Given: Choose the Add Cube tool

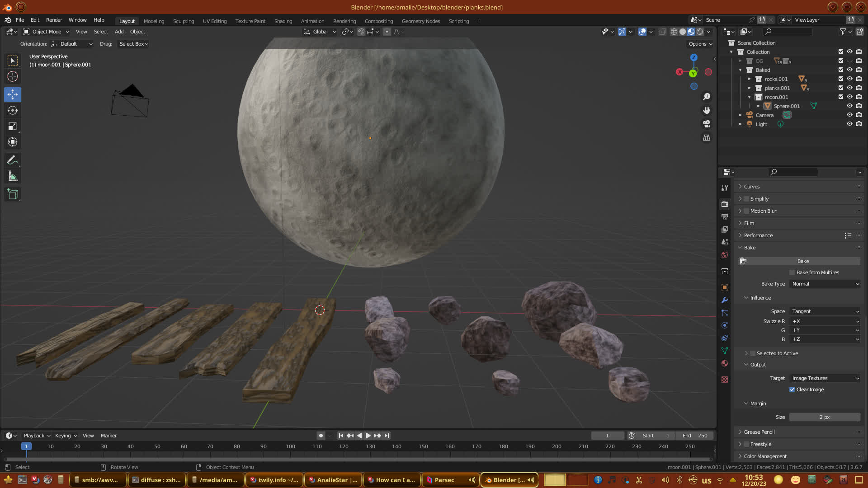Looking at the screenshot, I should 13,195.
